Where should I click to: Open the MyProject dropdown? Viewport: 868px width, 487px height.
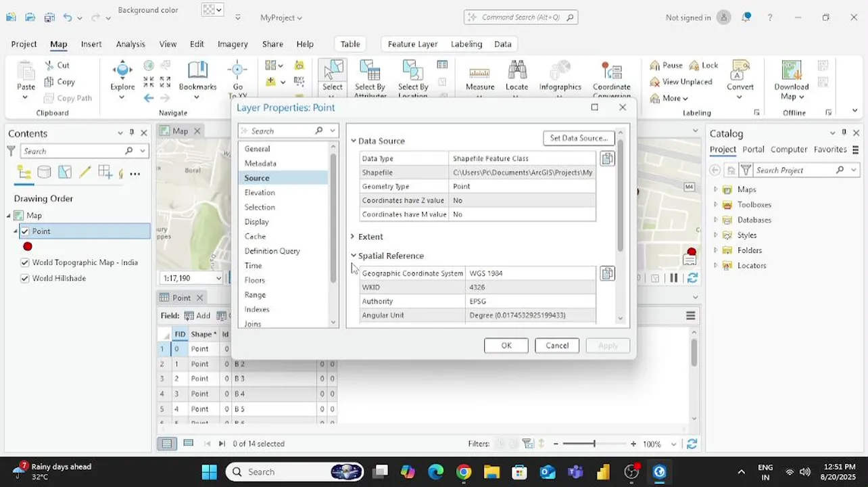(281, 18)
